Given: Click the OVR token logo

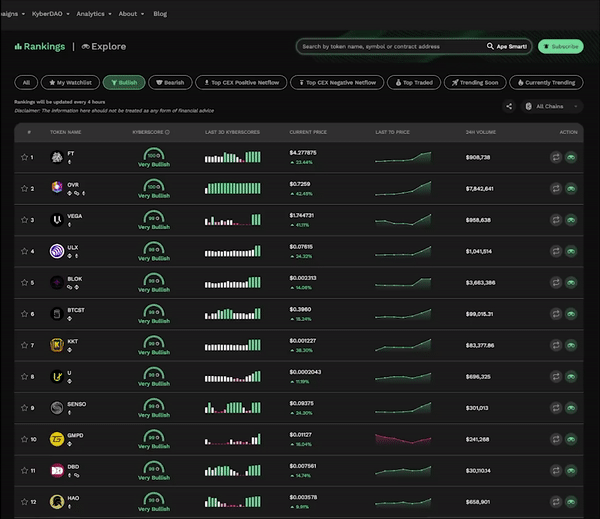Looking at the screenshot, I should 57,188.
